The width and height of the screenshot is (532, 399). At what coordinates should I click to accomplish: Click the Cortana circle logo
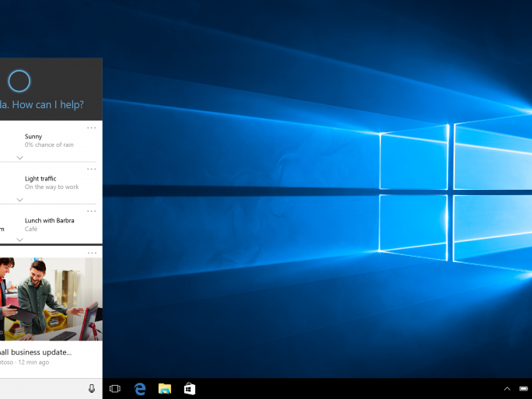(x=19, y=81)
